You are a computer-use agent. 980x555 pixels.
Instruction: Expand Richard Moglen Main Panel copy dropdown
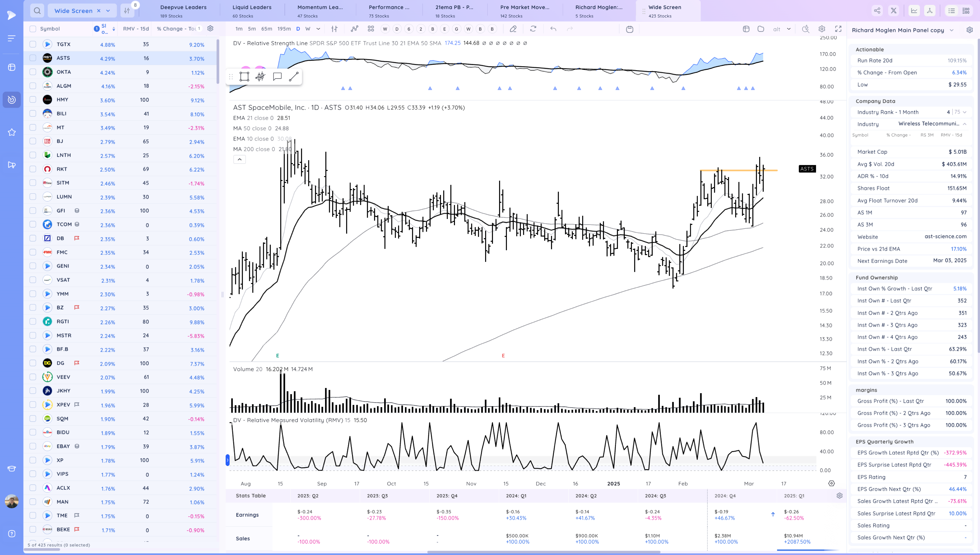[952, 30]
